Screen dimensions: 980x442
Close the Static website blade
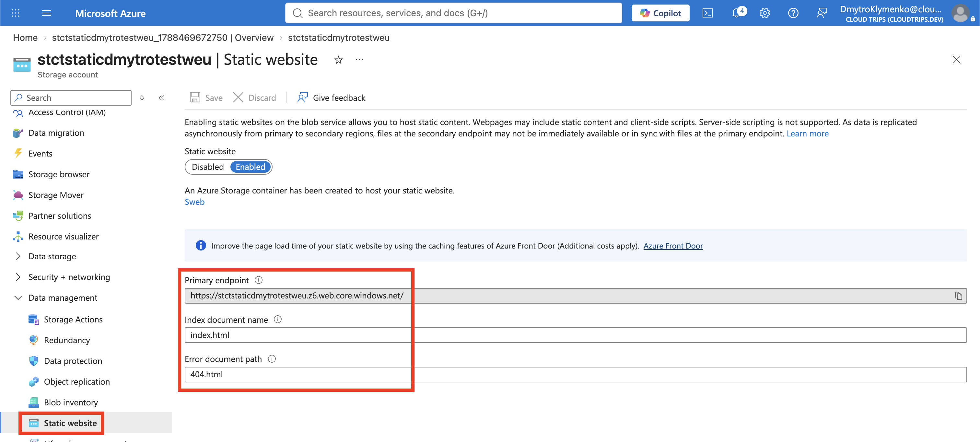pos(956,60)
